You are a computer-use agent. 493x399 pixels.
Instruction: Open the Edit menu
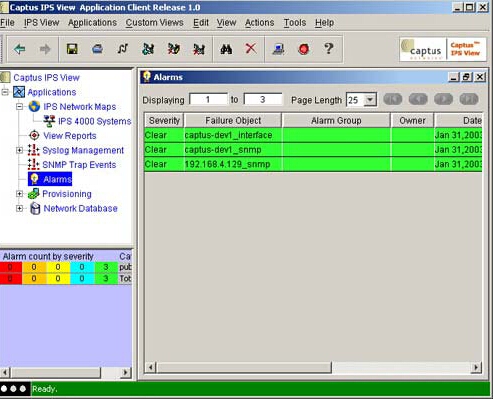tap(201, 23)
